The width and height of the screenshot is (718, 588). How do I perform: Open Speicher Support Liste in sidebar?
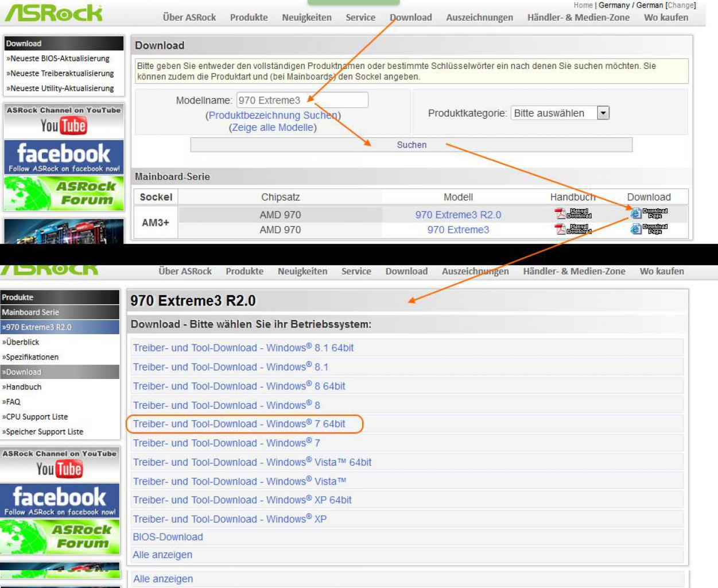[x=42, y=432]
